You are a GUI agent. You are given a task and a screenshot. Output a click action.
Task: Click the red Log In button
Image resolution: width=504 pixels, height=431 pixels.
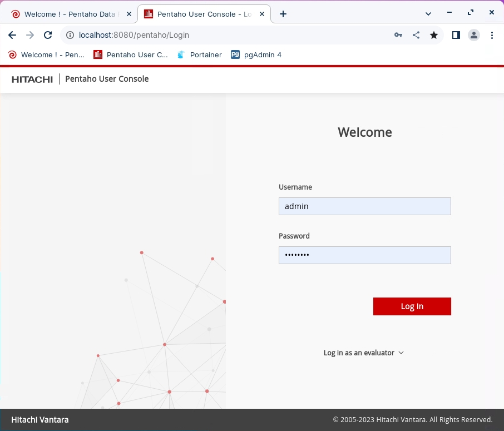tap(412, 306)
